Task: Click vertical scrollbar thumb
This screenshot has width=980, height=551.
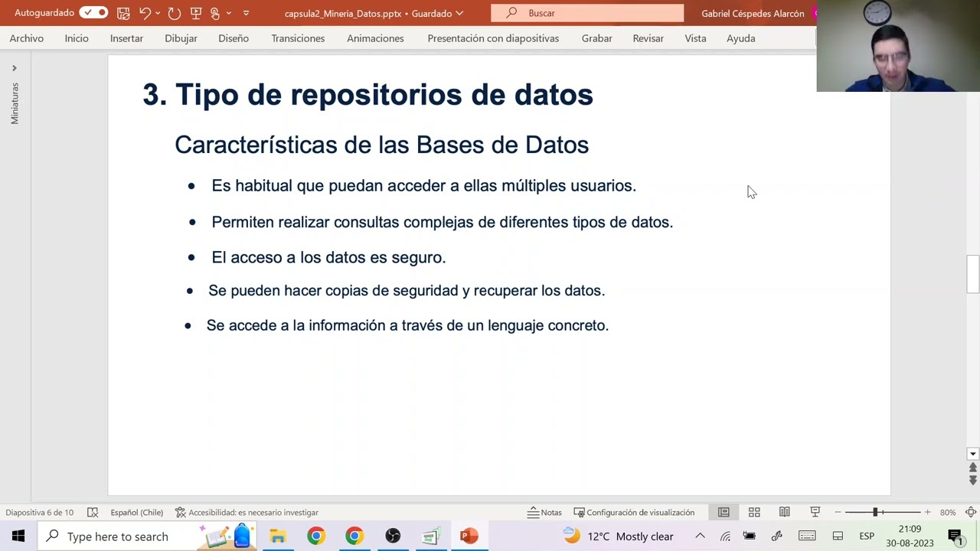Action: coord(973,274)
